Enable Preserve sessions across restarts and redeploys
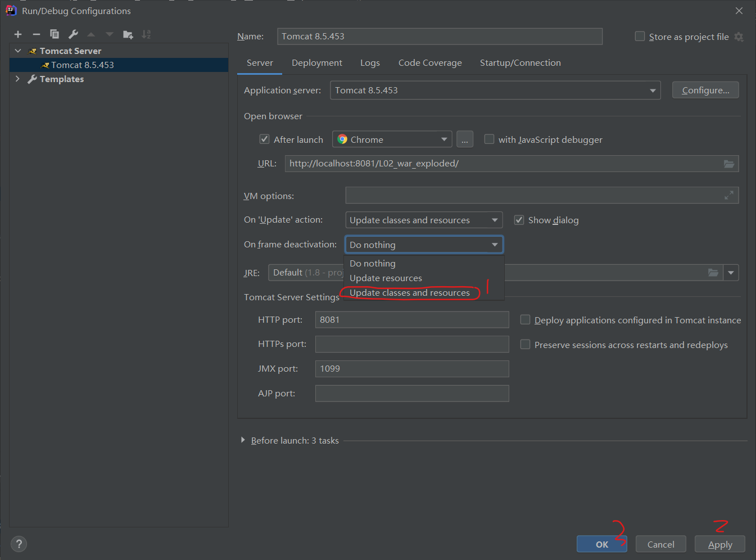This screenshot has width=756, height=560. (x=525, y=344)
